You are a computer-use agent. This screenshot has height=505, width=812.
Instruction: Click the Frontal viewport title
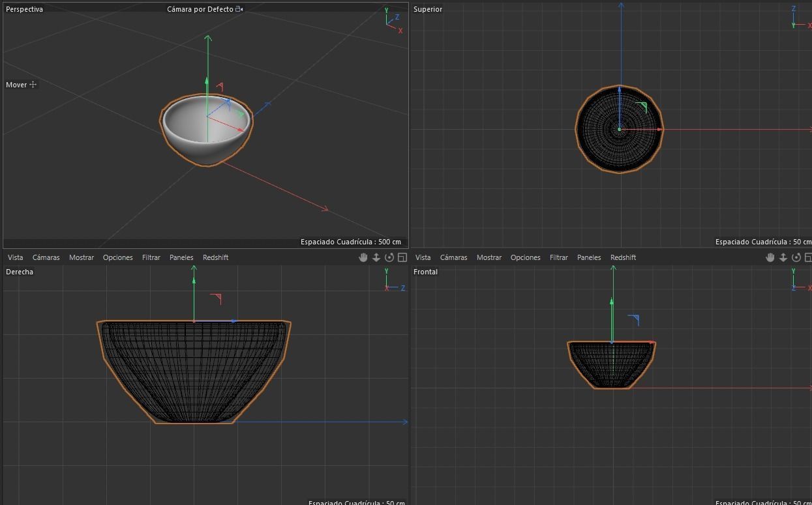tap(425, 272)
